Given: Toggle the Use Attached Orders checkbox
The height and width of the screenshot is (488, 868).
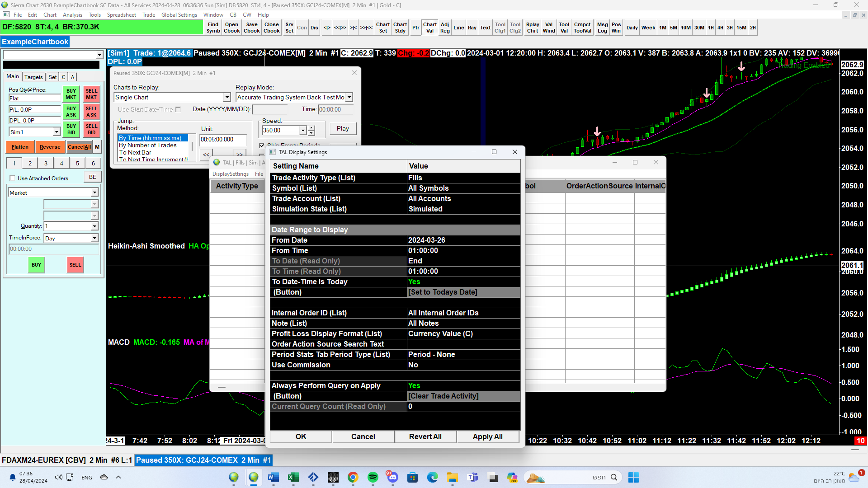Looking at the screenshot, I should (x=12, y=178).
